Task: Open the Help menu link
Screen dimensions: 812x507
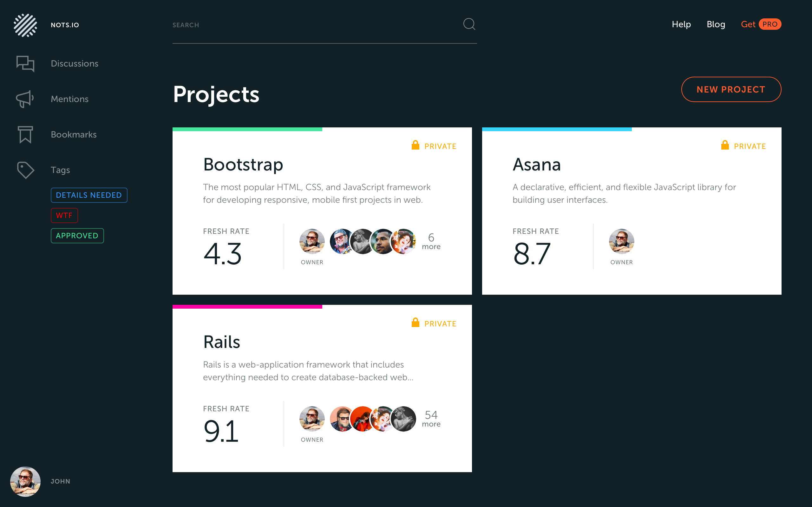Action: 681,24
